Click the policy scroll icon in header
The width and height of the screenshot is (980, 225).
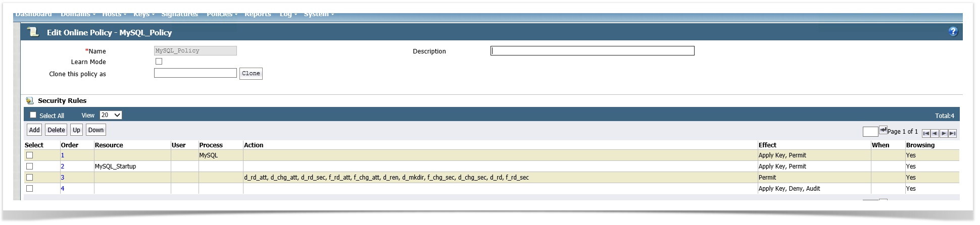coord(33,32)
